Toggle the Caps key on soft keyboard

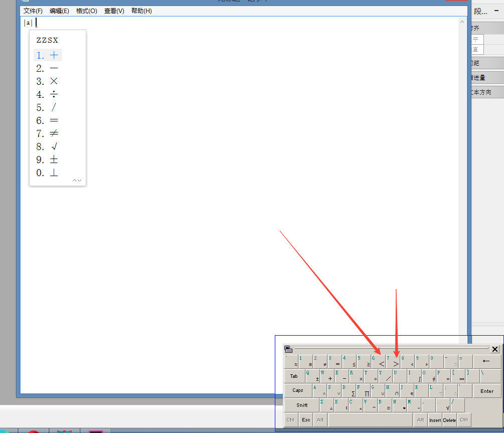[298, 390]
